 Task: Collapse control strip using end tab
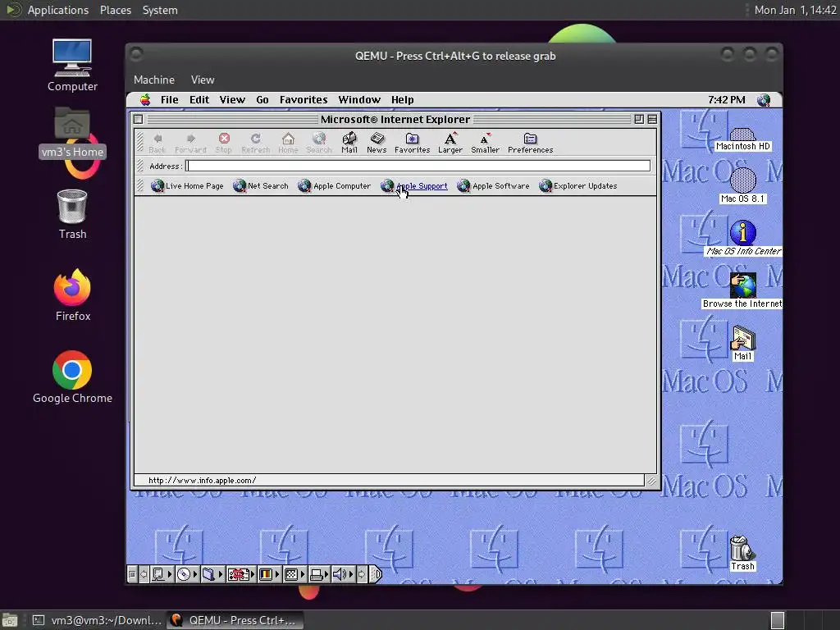coord(377,575)
